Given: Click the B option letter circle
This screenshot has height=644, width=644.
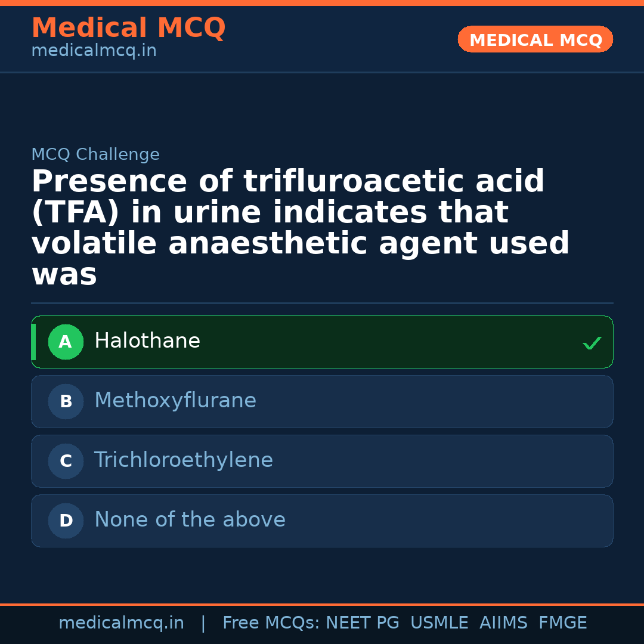Looking at the screenshot, I should pos(66,401).
